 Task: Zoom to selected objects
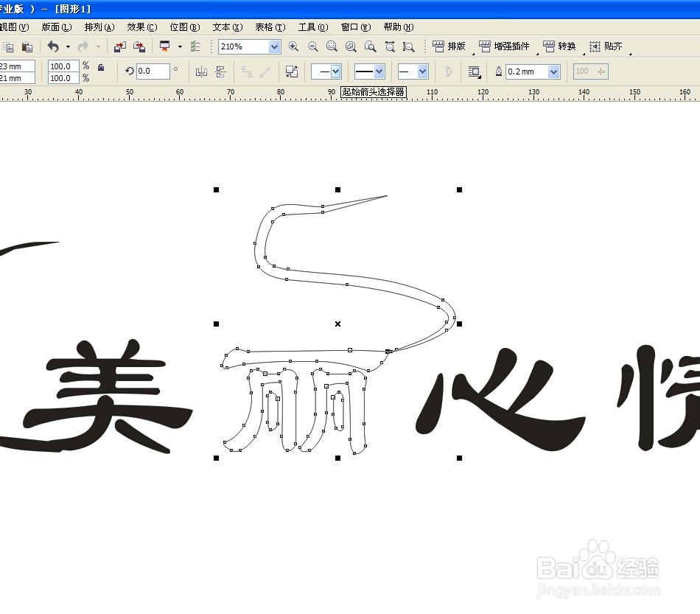click(x=332, y=46)
